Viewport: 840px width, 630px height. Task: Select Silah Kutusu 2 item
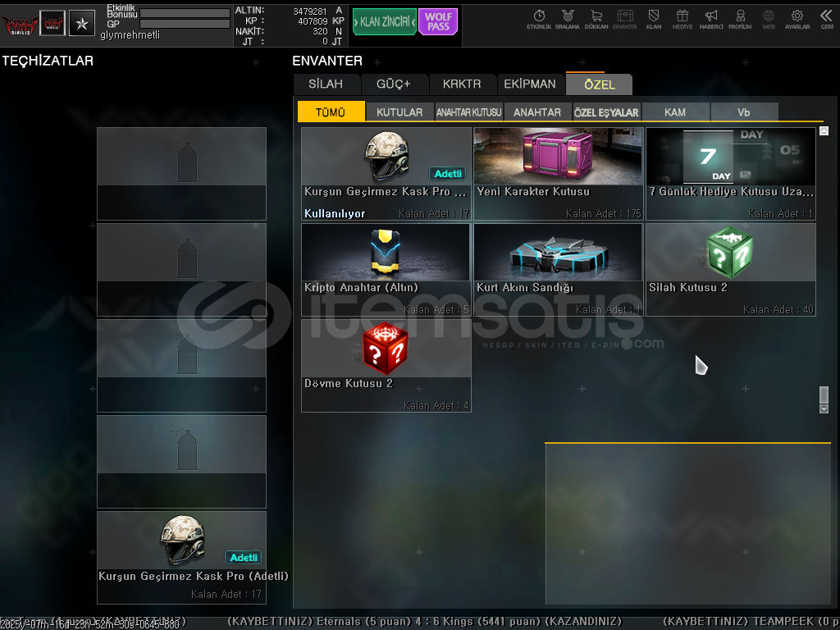click(x=731, y=269)
